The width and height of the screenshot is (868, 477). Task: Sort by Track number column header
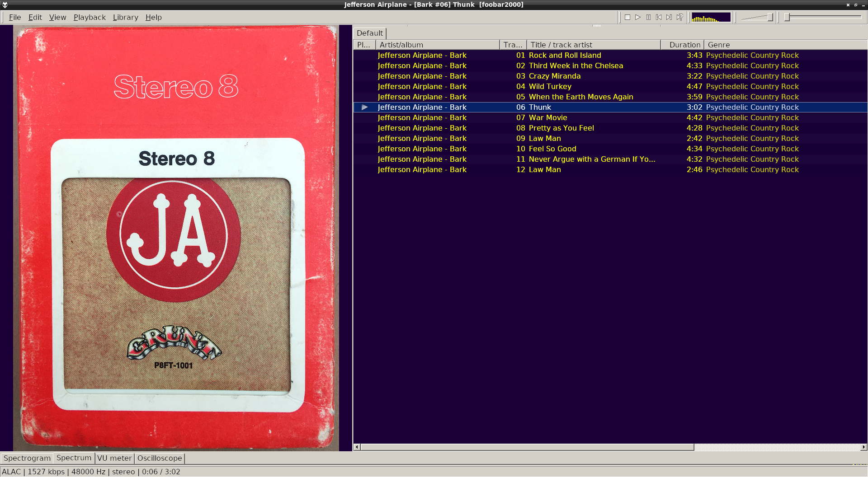[x=513, y=45]
